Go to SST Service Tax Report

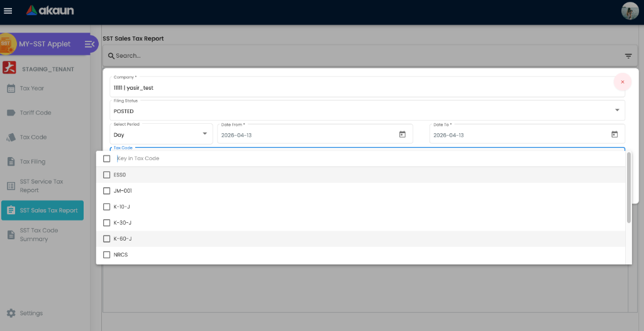pyautogui.click(x=41, y=186)
